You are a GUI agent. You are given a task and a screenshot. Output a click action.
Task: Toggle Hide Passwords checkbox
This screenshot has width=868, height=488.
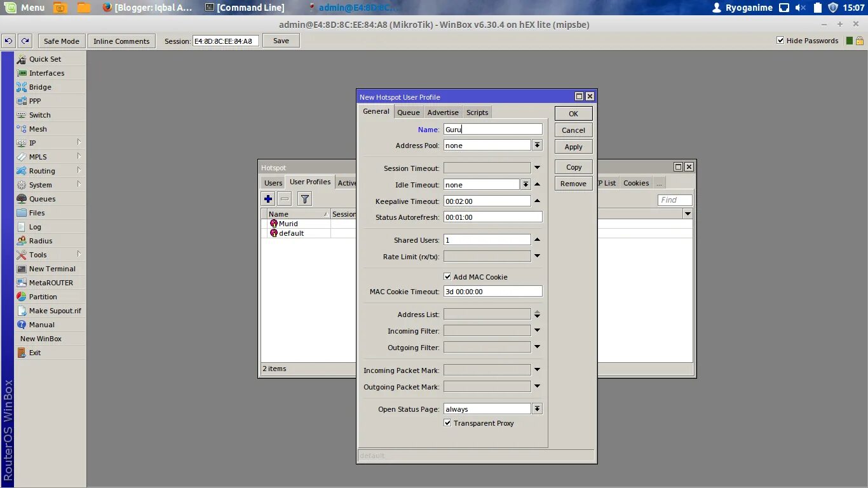click(x=780, y=41)
